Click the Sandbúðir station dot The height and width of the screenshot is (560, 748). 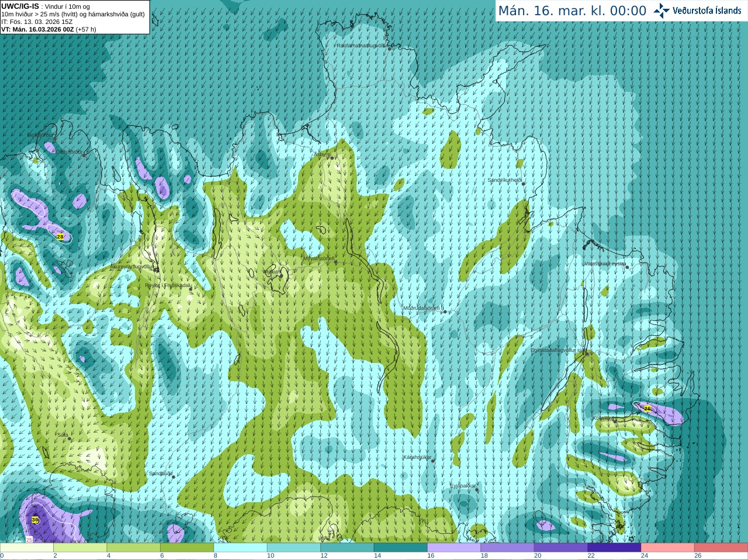[173, 477]
